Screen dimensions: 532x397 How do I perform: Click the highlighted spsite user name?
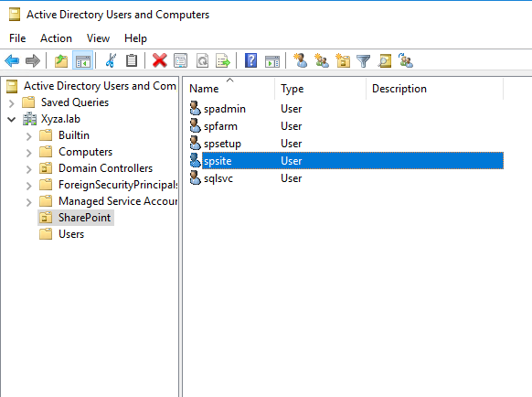coord(218,161)
